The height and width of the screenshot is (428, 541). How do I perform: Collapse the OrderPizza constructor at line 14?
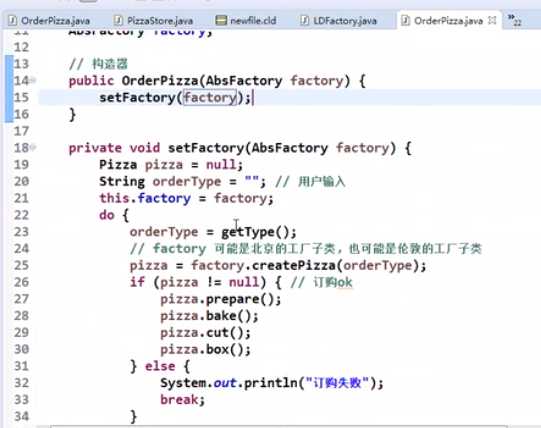coord(33,80)
